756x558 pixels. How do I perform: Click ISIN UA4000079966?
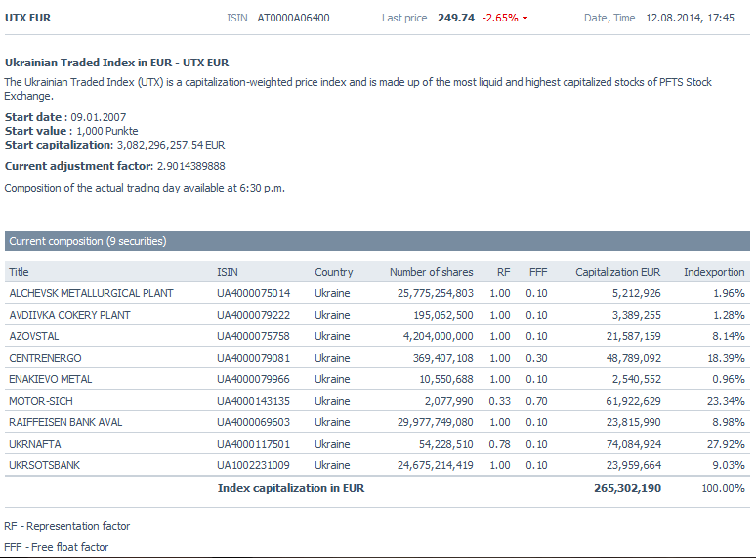[x=253, y=379]
